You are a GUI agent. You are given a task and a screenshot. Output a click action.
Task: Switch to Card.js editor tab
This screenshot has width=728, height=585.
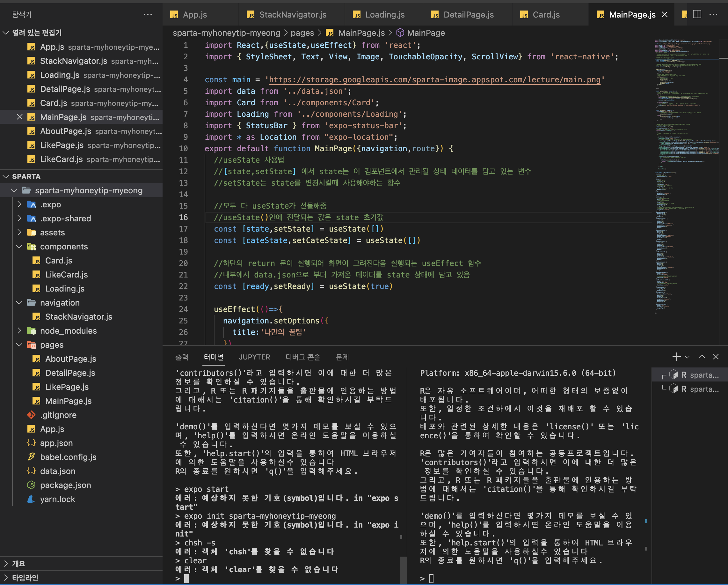550,15
